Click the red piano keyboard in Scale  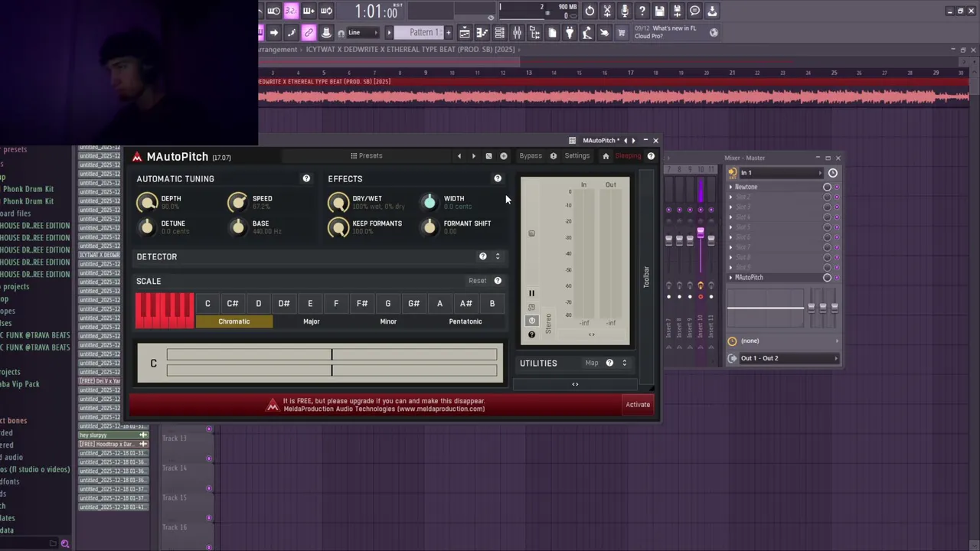pos(165,311)
